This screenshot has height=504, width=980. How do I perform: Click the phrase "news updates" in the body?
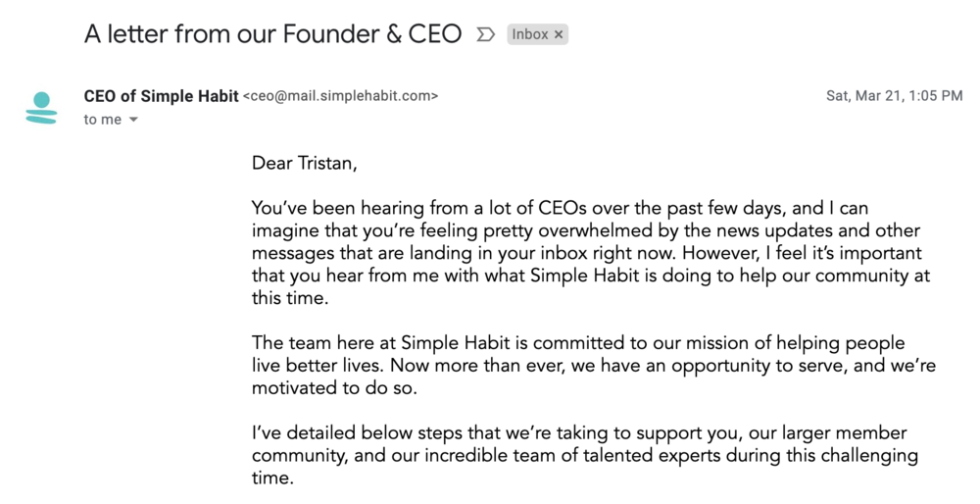775,230
